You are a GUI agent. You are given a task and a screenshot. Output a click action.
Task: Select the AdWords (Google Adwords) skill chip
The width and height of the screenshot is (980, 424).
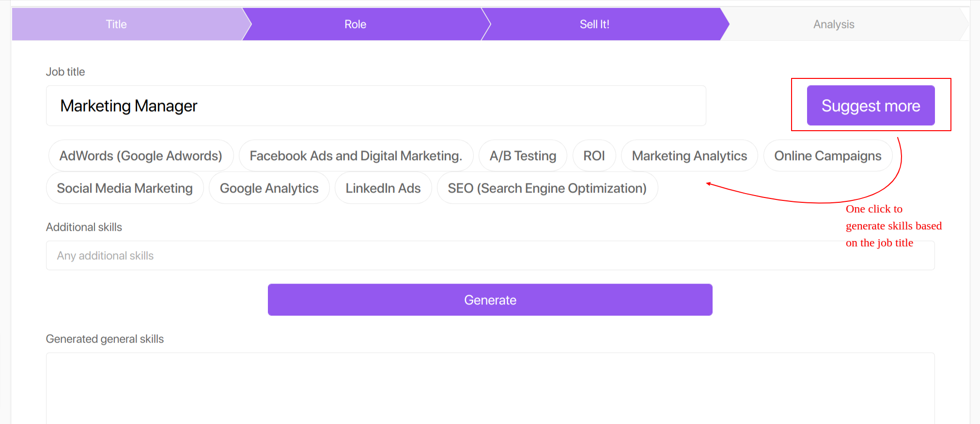click(140, 156)
